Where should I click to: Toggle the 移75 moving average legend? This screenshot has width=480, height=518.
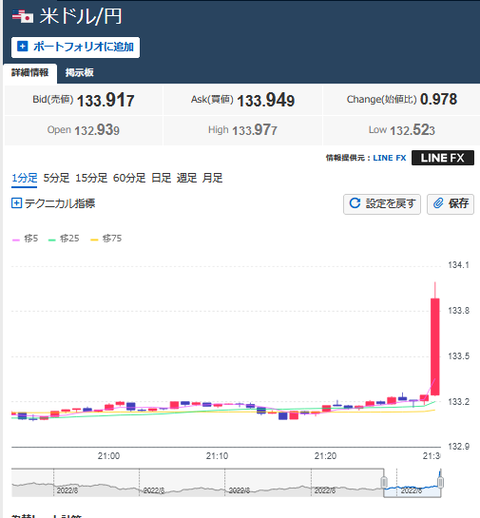point(106,239)
